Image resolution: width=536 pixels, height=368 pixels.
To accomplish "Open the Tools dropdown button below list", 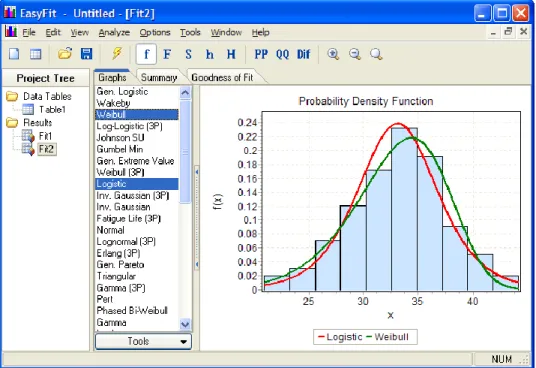I will 143,341.
